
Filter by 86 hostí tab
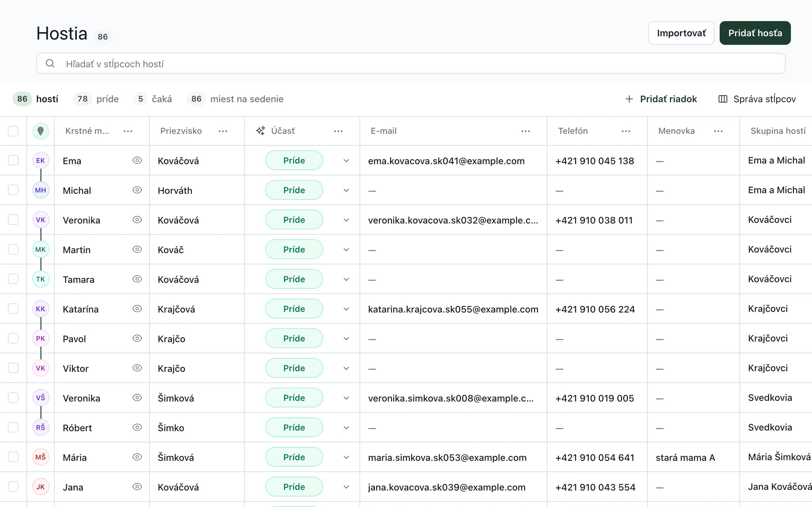point(36,99)
